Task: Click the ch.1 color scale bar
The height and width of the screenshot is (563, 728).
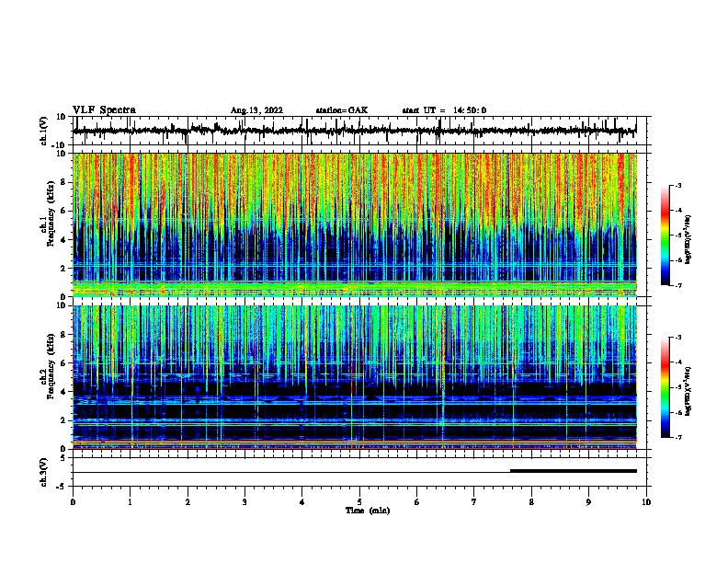Action: [x=665, y=236]
